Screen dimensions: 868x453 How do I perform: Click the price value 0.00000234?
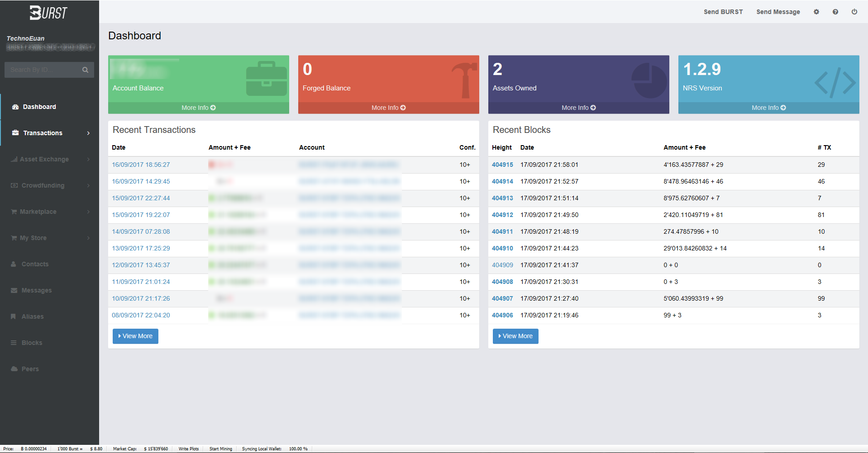pyautogui.click(x=33, y=449)
